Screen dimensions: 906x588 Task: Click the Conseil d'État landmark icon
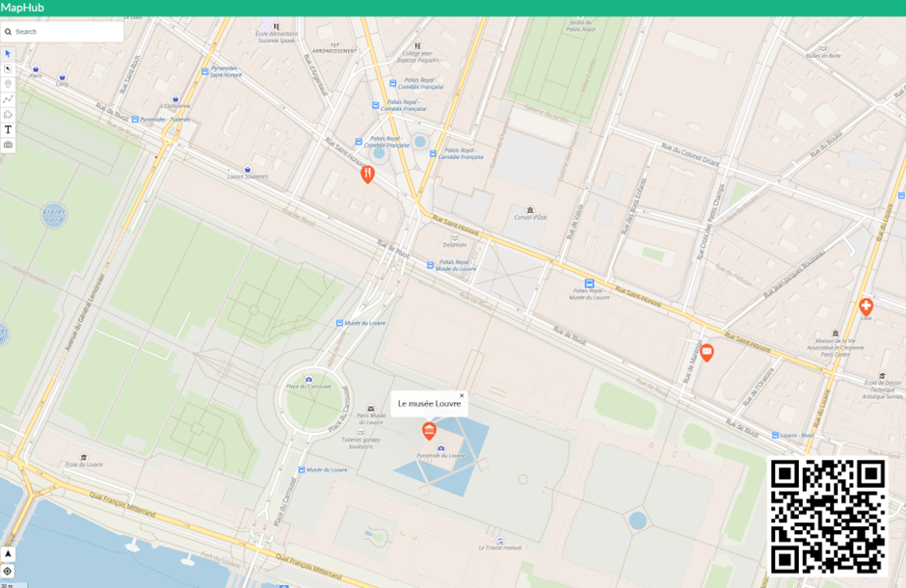[x=529, y=209]
